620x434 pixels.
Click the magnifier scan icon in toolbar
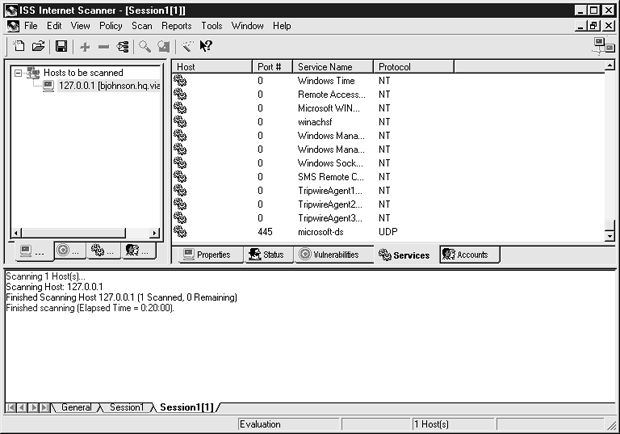[145, 46]
